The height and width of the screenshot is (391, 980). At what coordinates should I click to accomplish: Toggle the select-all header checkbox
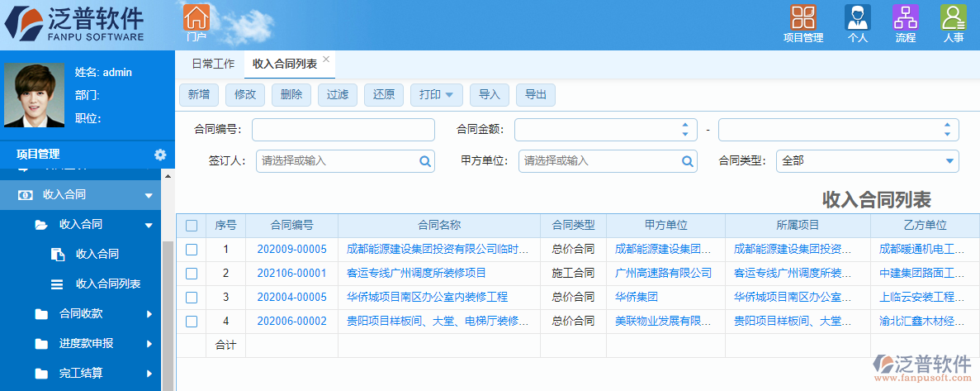click(x=192, y=225)
